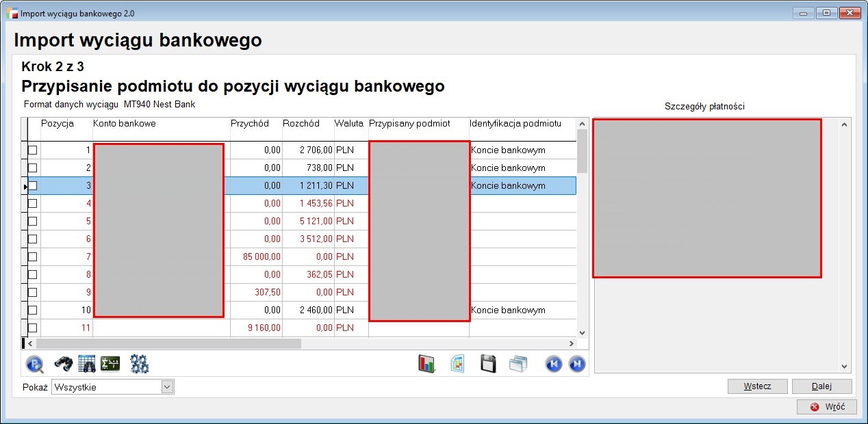868x424 pixels.
Task: Click the binoculars search icon
Action: (x=64, y=364)
